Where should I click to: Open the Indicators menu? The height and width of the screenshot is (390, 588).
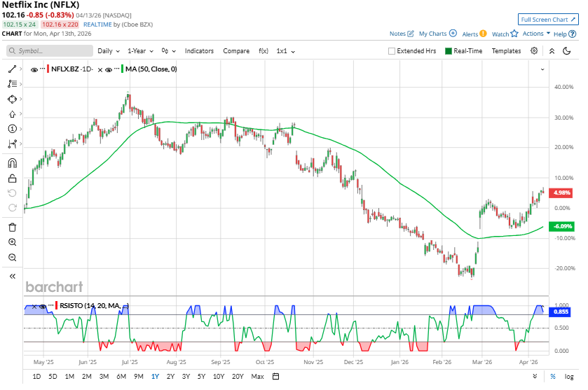(x=199, y=51)
